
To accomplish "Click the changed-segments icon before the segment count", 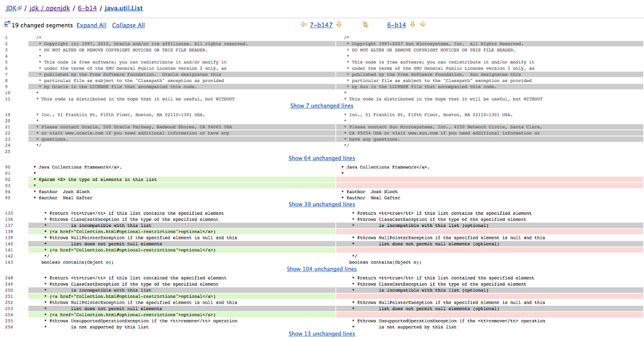I will pos(7,24).
